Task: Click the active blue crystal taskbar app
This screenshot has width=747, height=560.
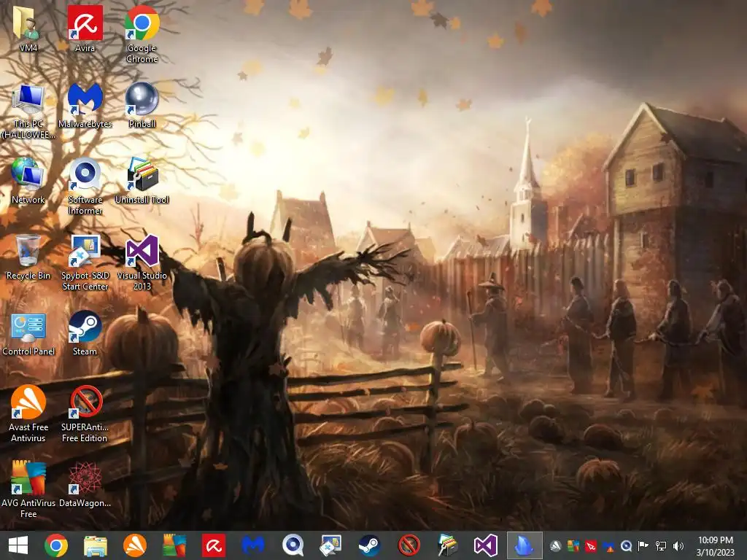Action: [525, 545]
